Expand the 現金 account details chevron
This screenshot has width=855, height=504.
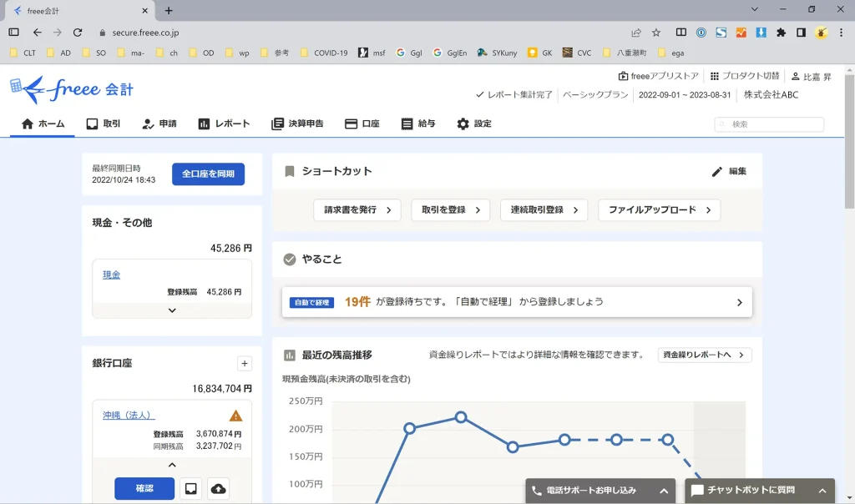[172, 310]
